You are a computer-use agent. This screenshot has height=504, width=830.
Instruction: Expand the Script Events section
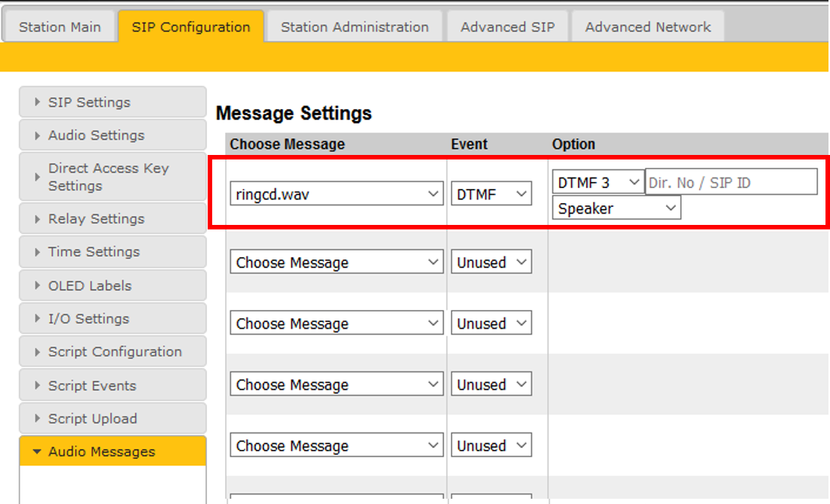click(112, 386)
